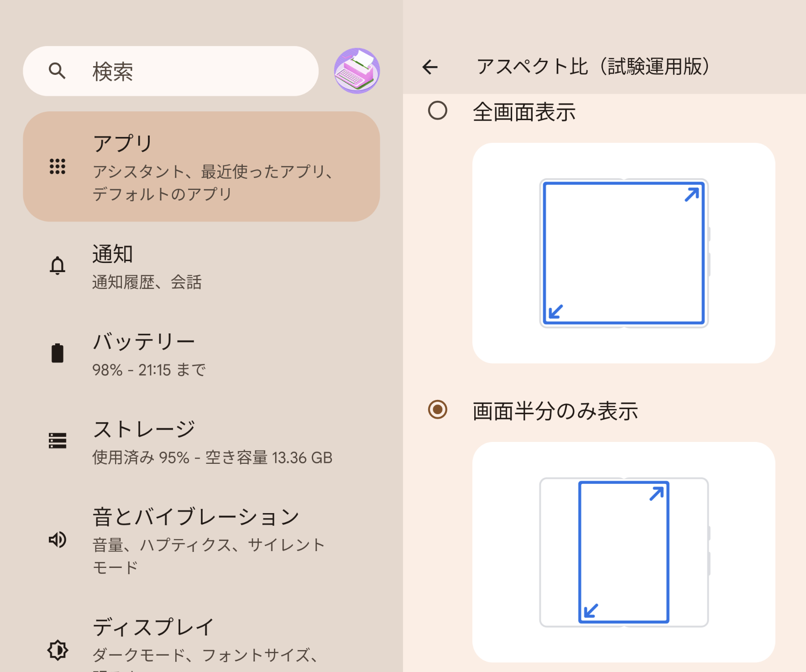The image size is (806, 672).
Task: Navigate back with the arrow
Action: point(429,67)
